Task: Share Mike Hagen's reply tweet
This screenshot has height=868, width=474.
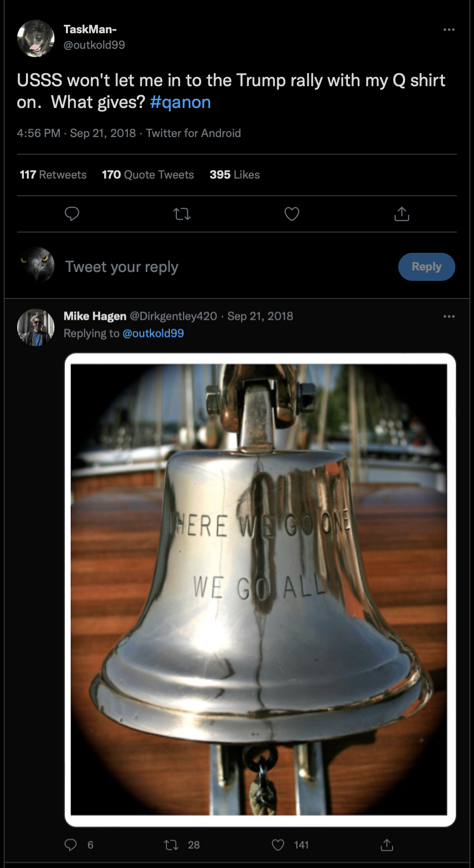Action: pyautogui.click(x=387, y=845)
